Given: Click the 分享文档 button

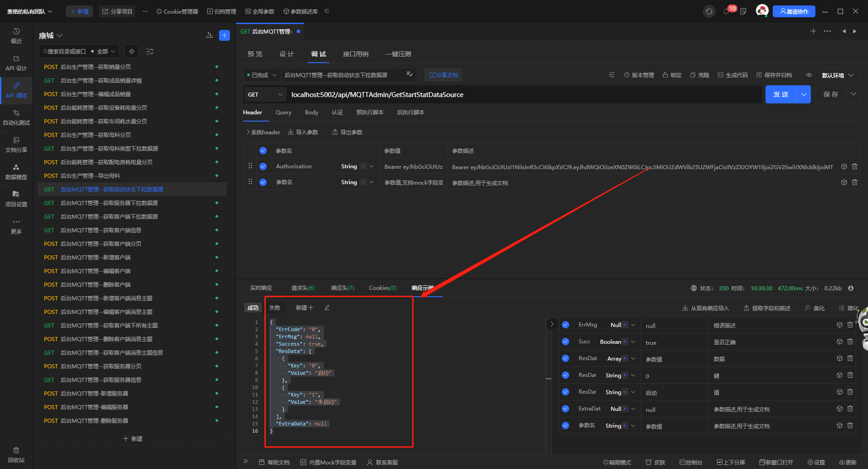Looking at the screenshot, I should (444, 75).
